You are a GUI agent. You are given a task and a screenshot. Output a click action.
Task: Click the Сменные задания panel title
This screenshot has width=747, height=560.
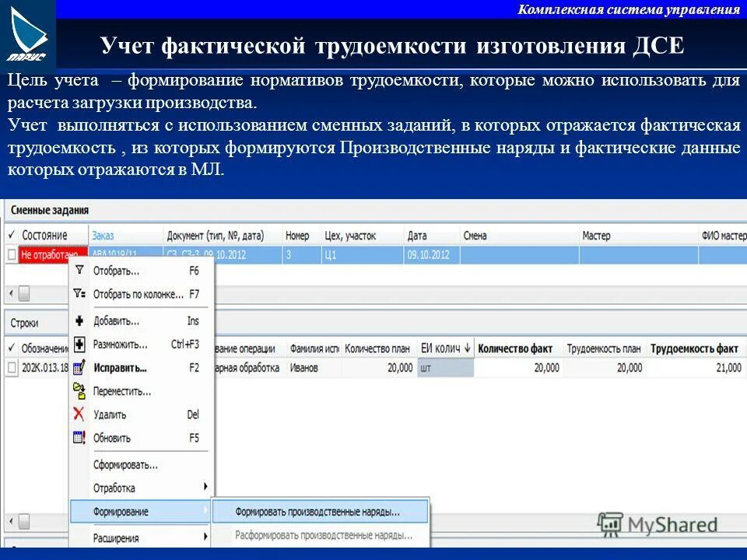pos(50,210)
